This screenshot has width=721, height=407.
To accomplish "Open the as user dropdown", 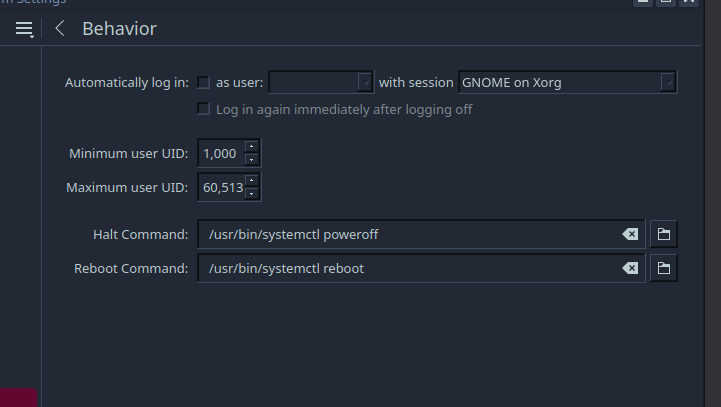I will point(321,82).
